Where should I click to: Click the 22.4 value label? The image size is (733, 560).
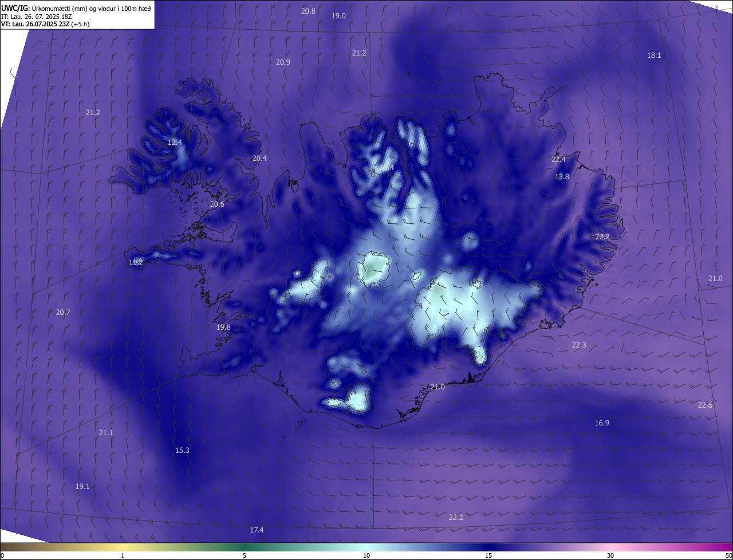(x=558, y=160)
